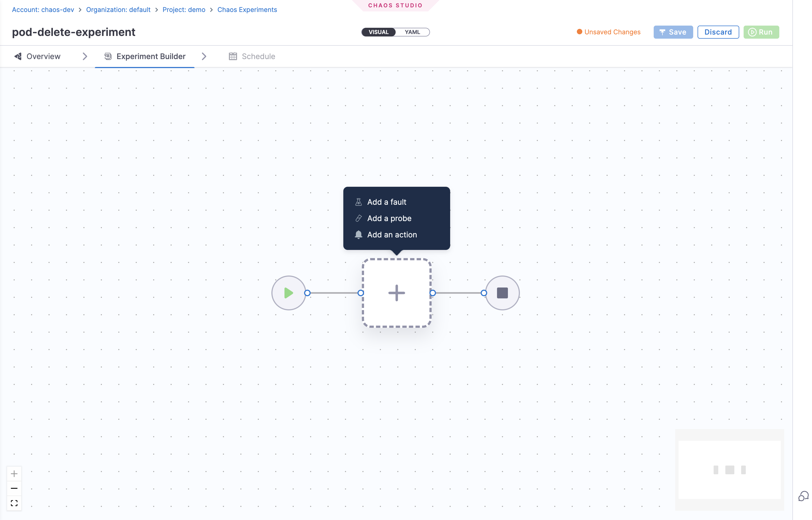The height and width of the screenshot is (520, 812).
Task: Click the dashed plus node to add a step
Action: point(396,292)
